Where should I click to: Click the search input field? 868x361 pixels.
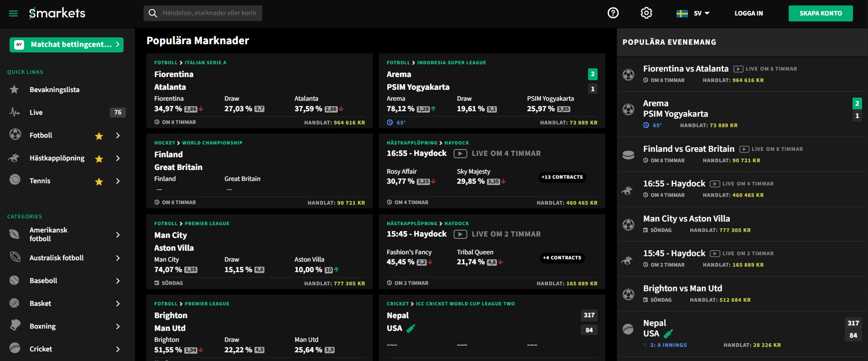[x=203, y=13]
